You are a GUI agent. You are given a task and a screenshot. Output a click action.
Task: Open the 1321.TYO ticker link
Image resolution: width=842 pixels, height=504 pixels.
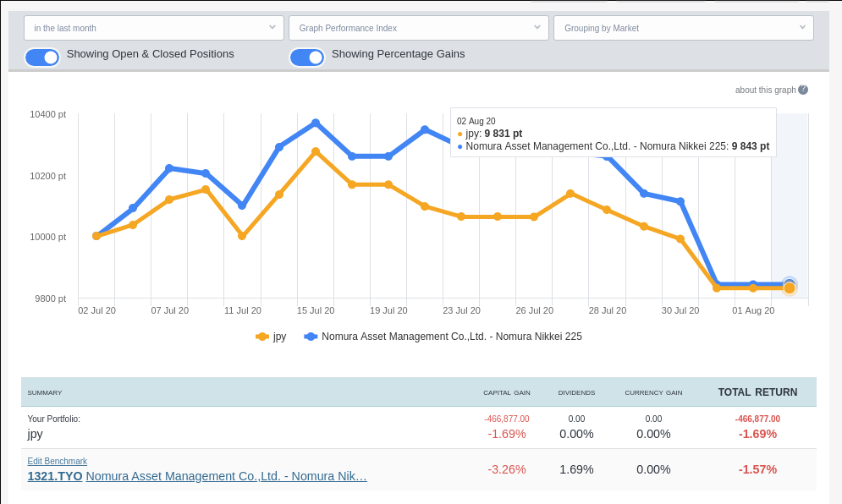tap(55, 476)
